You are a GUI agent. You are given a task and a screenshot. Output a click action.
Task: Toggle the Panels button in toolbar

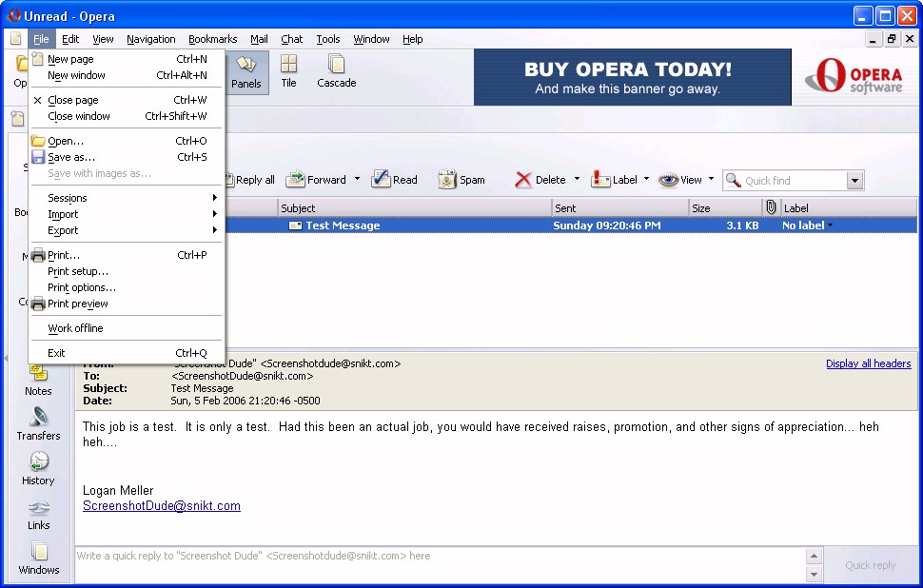click(x=246, y=71)
